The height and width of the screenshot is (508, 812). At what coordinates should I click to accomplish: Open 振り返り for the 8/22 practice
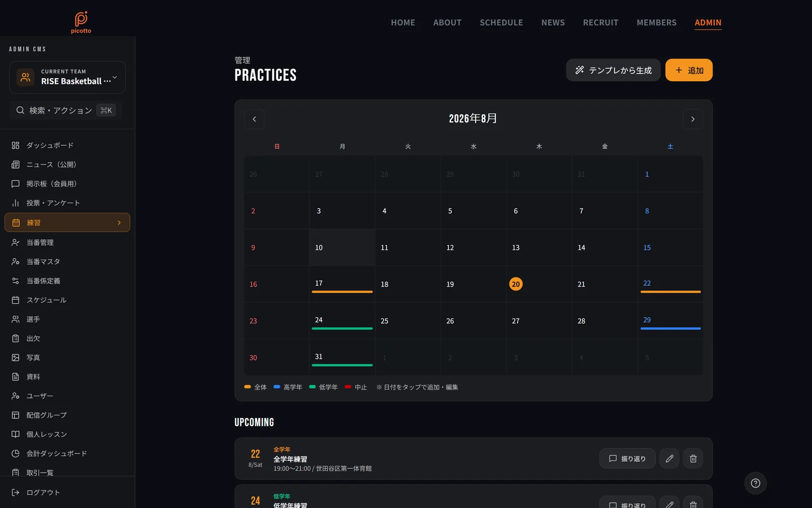(627, 459)
